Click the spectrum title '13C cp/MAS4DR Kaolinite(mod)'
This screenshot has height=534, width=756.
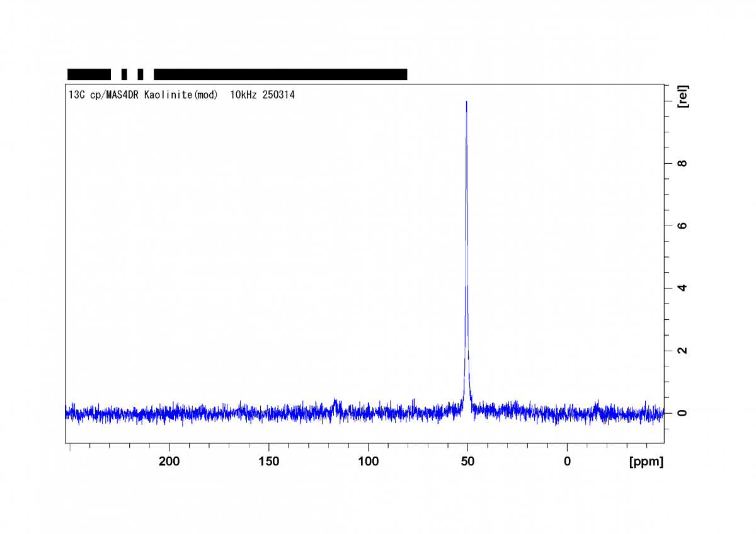coord(143,95)
